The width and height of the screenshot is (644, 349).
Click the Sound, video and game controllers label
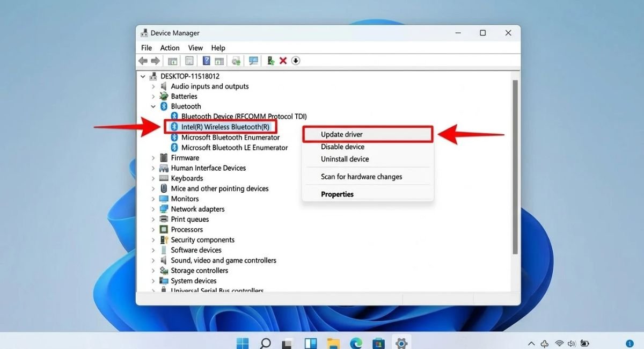223,260
